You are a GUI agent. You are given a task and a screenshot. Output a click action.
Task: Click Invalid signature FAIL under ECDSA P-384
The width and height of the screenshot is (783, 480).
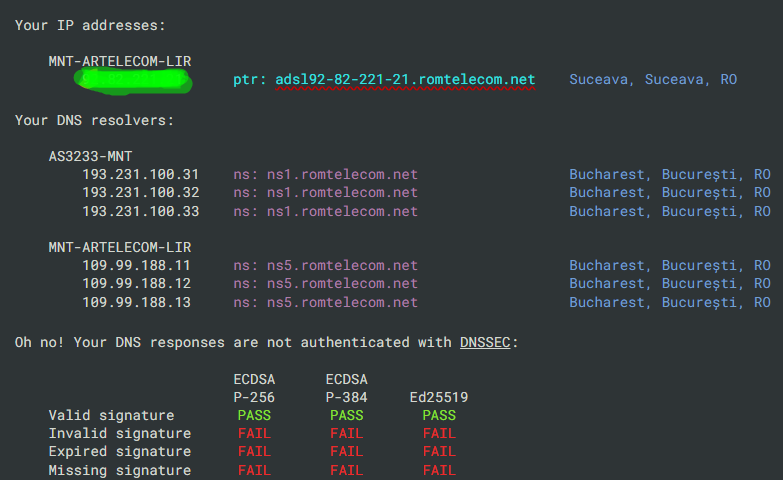click(x=347, y=434)
